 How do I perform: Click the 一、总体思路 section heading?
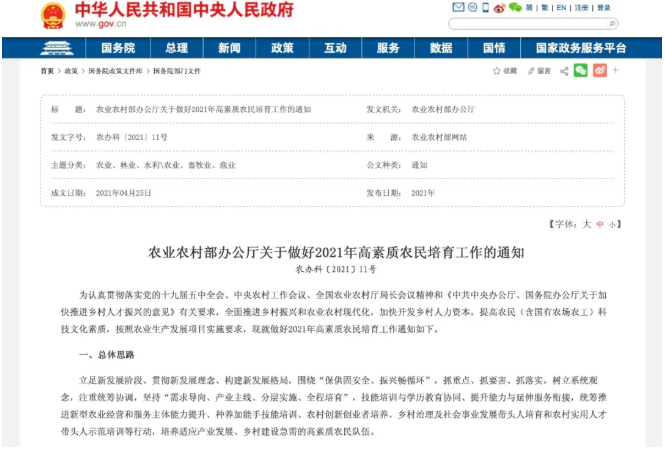pos(106,355)
